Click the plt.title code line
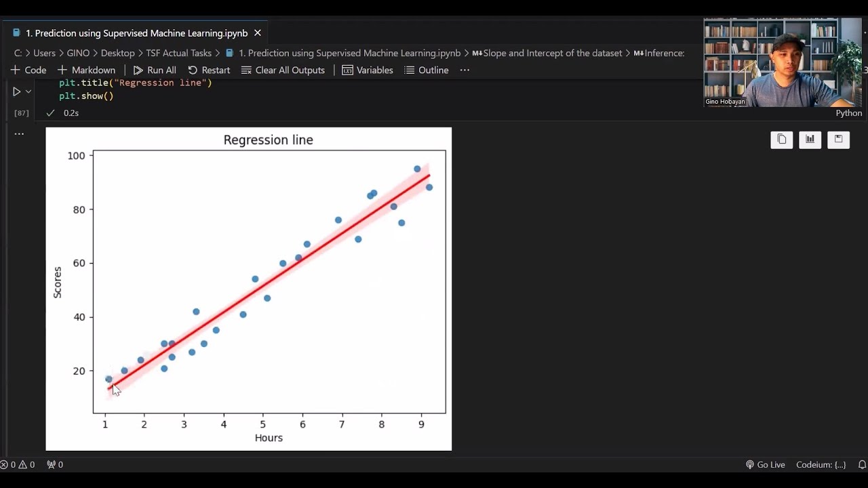This screenshot has height=488, width=868. pyautogui.click(x=136, y=83)
